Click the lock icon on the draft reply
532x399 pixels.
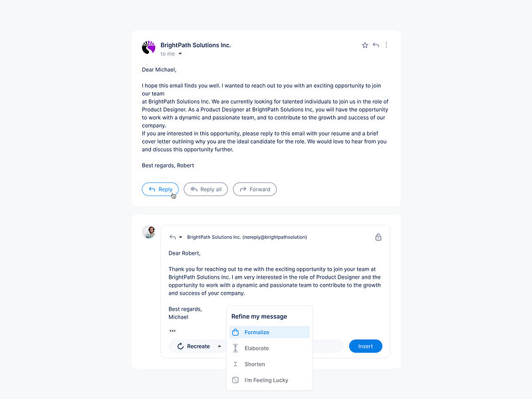(378, 237)
